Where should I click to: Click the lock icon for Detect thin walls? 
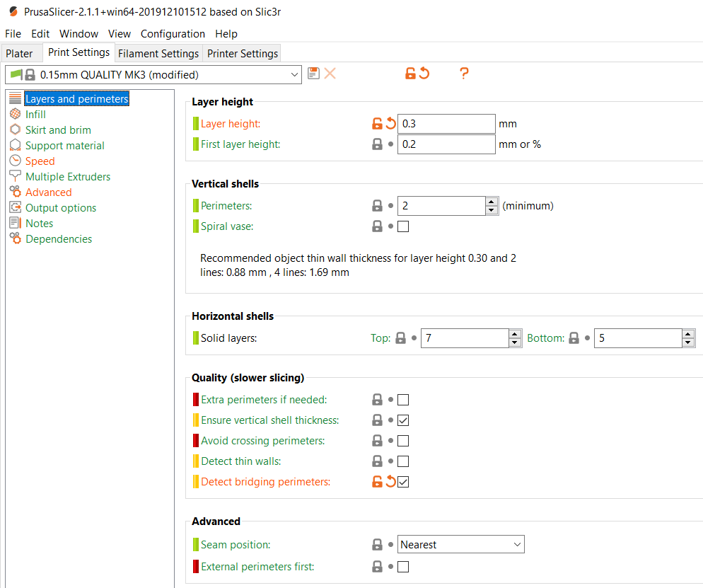point(377,461)
